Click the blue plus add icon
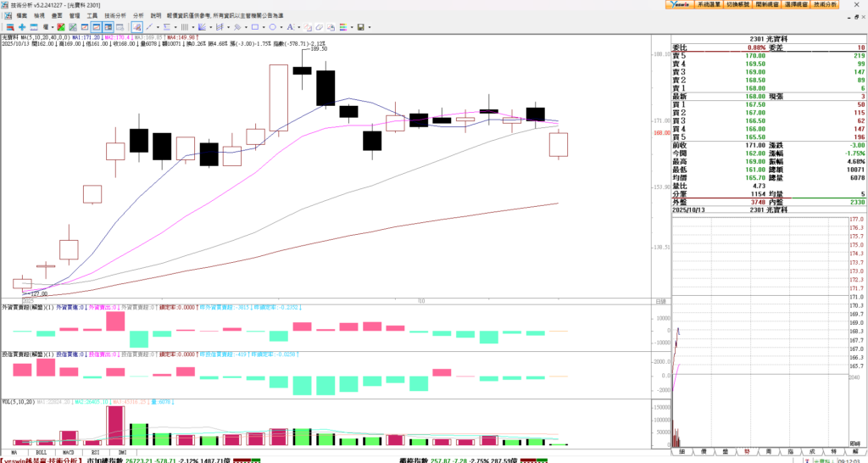868x463 pixels. click(22, 27)
